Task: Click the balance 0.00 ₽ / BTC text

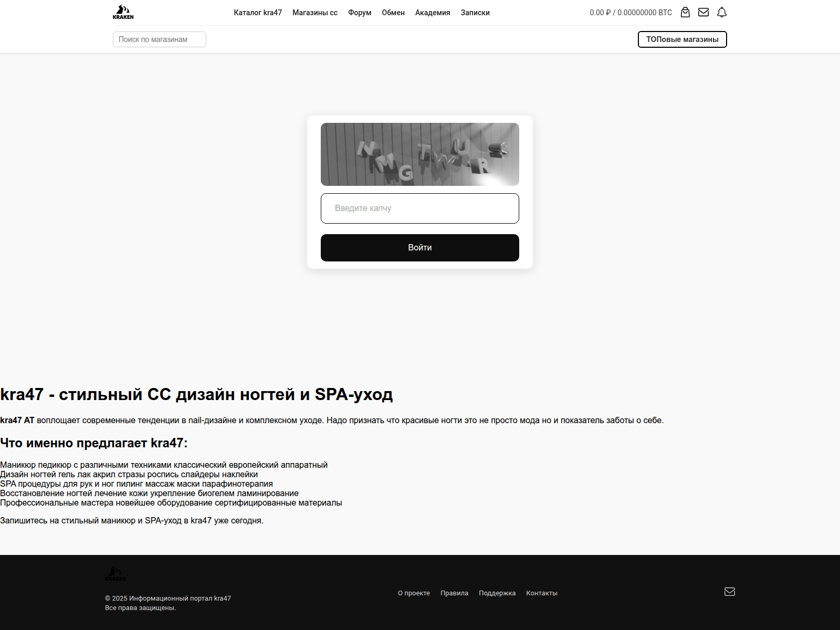Action: [631, 13]
